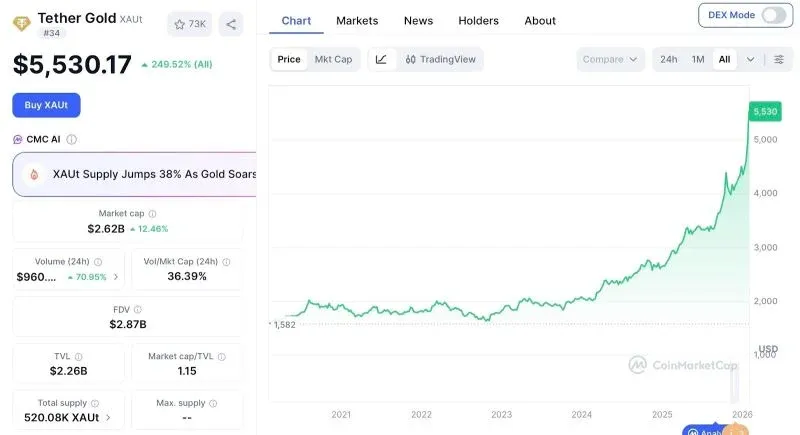Click the 5,530 price marker on chart
The width and height of the screenshot is (800, 435).
(765, 111)
